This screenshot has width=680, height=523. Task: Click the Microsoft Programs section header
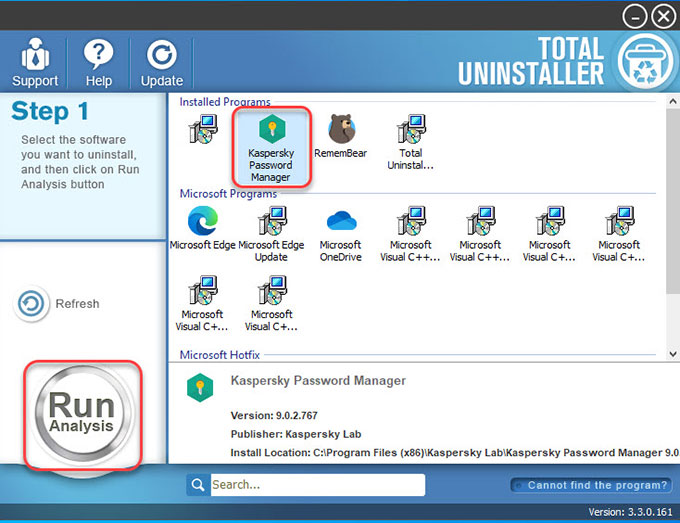click(x=229, y=193)
